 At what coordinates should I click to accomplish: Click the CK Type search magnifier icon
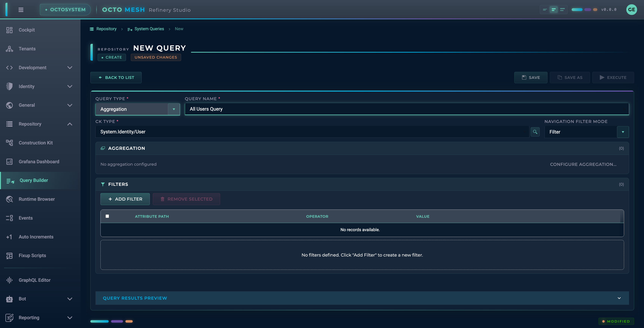535,132
